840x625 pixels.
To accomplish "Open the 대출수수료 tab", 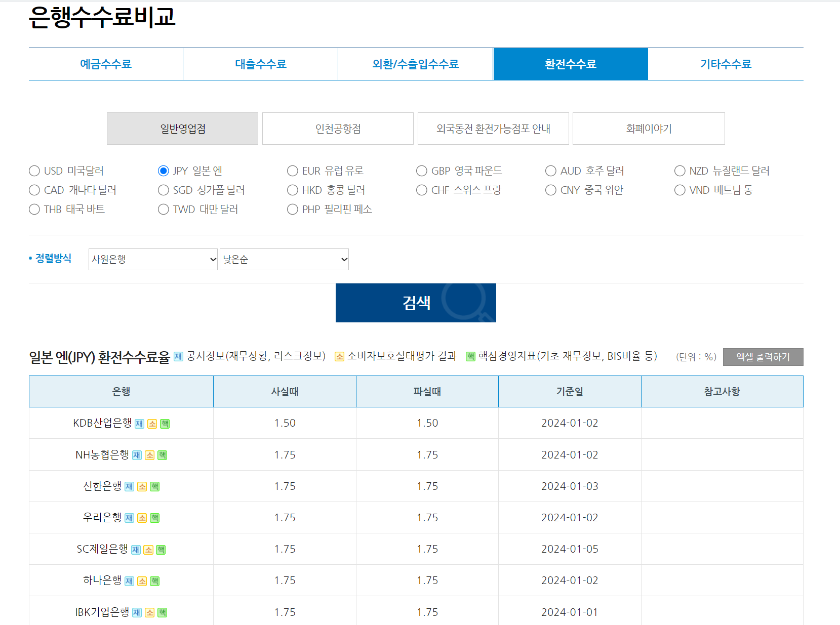I will [261, 64].
